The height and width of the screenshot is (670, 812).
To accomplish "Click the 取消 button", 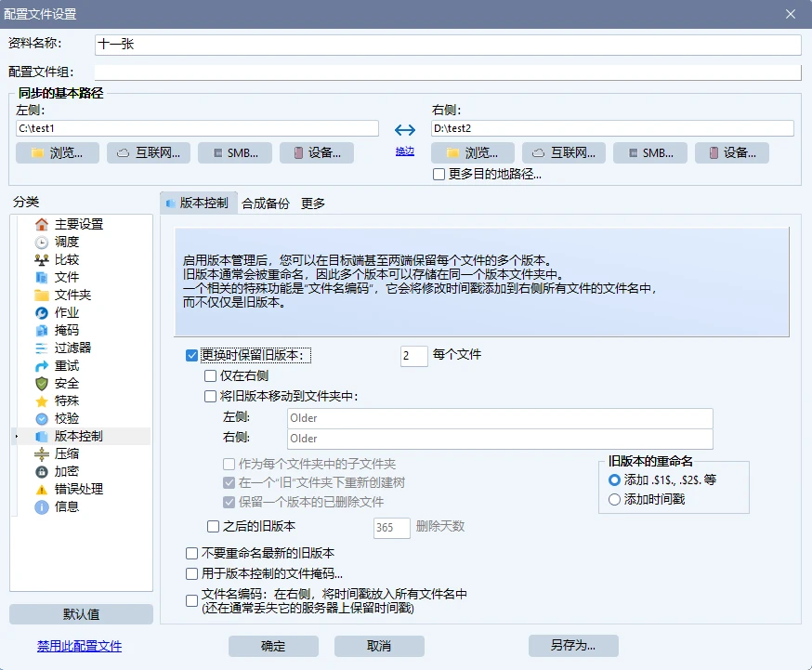I will (x=379, y=646).
